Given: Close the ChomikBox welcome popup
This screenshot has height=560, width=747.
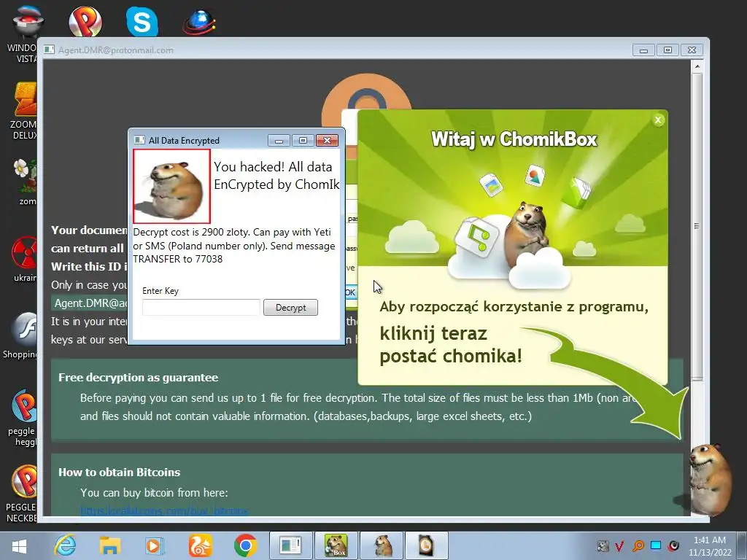Looking at the screenshot, I should click(659, 120).
